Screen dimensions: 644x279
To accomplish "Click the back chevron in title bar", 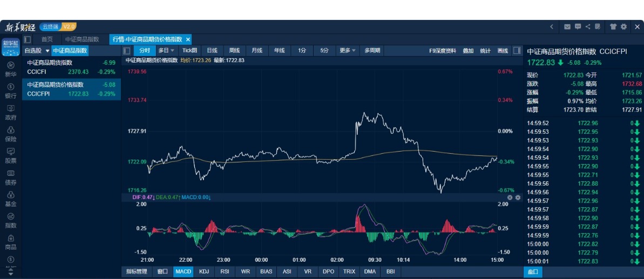I will tap(552, 26).
